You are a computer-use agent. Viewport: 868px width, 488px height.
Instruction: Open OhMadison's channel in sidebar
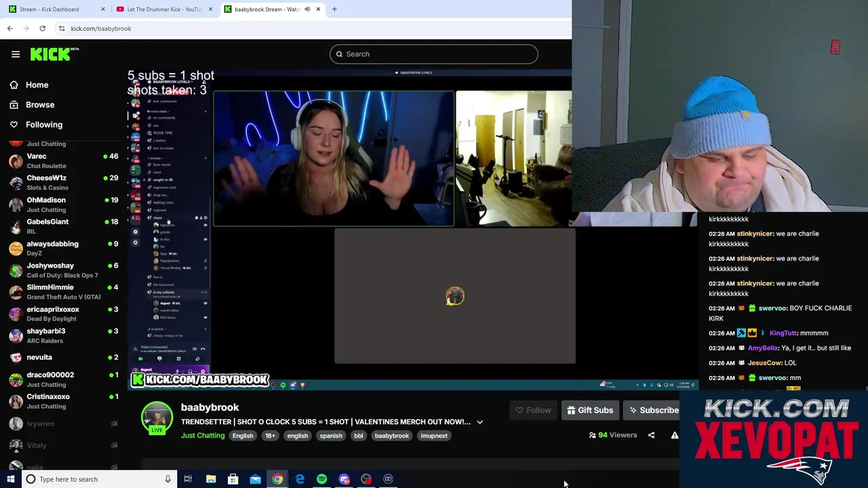(62, 204)
